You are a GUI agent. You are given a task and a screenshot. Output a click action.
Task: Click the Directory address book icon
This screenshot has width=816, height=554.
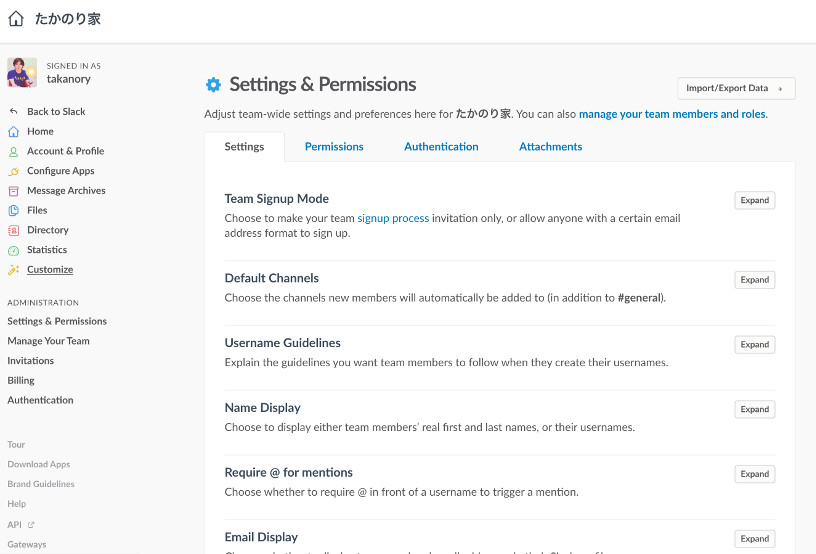click(14, 230)
